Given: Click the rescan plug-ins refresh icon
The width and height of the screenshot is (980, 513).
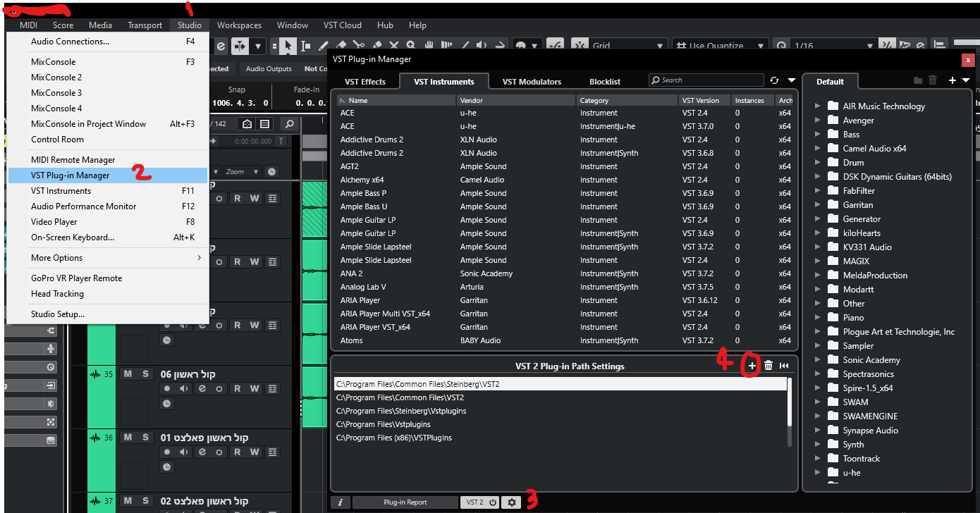Looking at the screenshot, I should (775, 80).
